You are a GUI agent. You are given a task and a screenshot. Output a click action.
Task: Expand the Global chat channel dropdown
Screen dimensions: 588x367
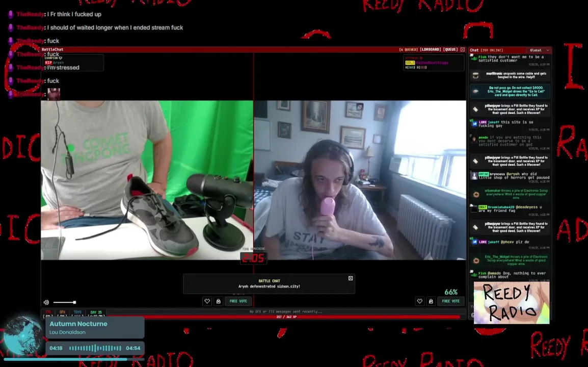coord(539,50)
